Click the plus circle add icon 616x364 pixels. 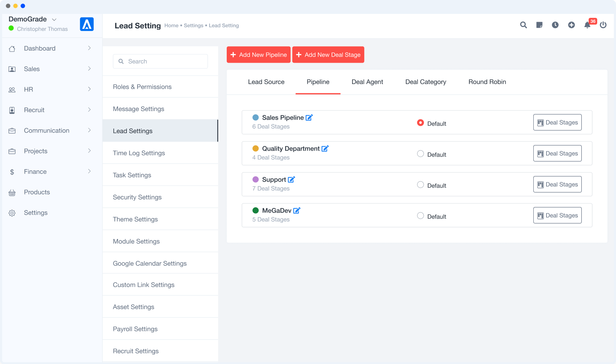point(571,25)
